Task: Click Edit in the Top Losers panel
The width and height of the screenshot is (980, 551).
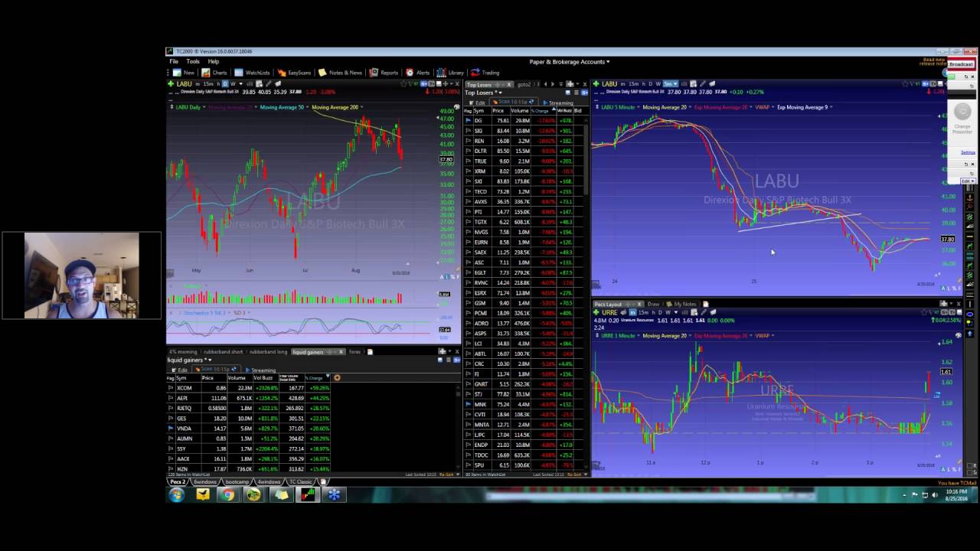Action: (x=478, y=103)
